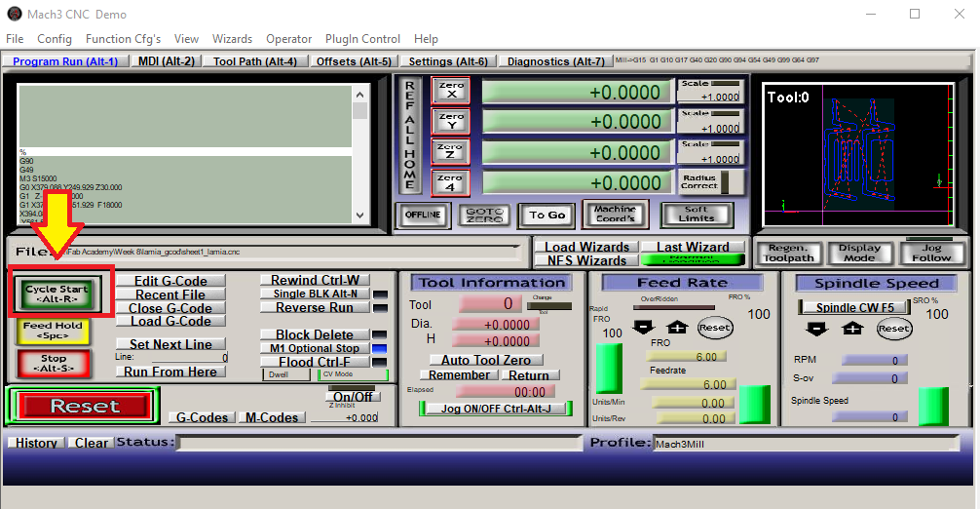Image resolution: width=980 pixels, height=509 pixels.
Task: Open the Operator menu
Action: tap(288, 39)
